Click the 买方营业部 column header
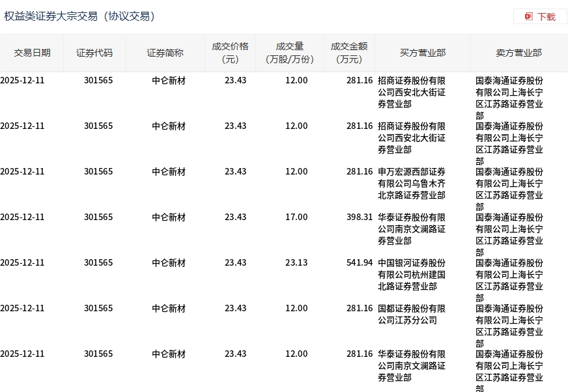The height and width of the screenshot is (392, 568). coord(423,53)
